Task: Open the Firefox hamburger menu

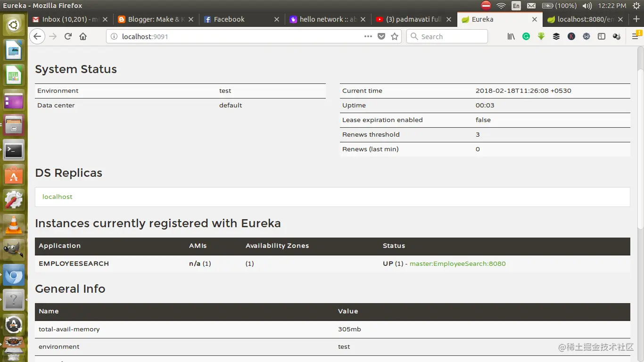Action: point(636,36)
